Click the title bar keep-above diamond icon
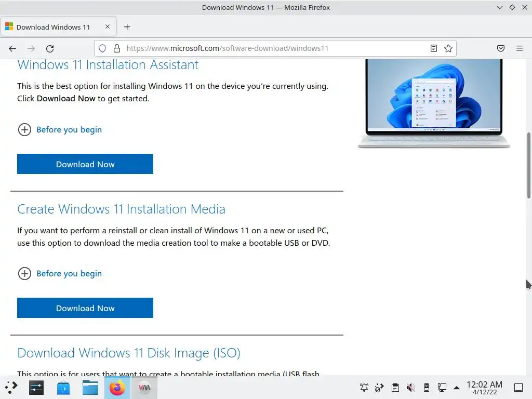This screenshot has width=532, height=399. pos(512,7)
